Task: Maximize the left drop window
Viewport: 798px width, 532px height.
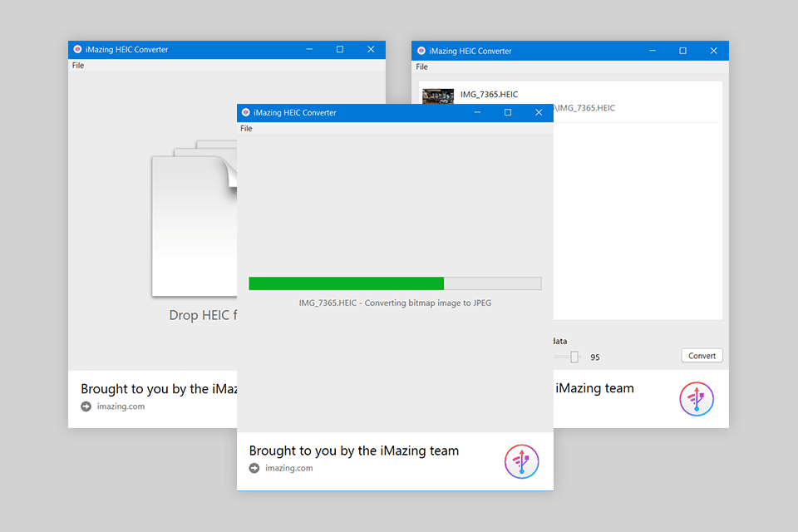Action: pyautogui.click(x=340, y=49)
